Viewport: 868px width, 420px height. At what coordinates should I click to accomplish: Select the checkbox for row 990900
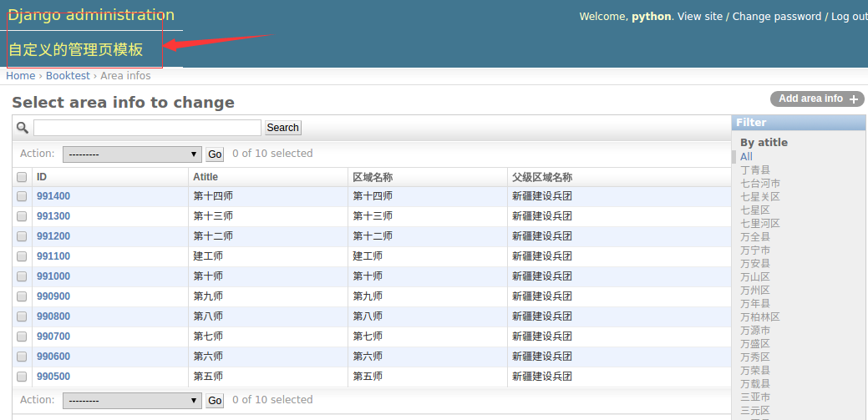(x=22, y=296)
